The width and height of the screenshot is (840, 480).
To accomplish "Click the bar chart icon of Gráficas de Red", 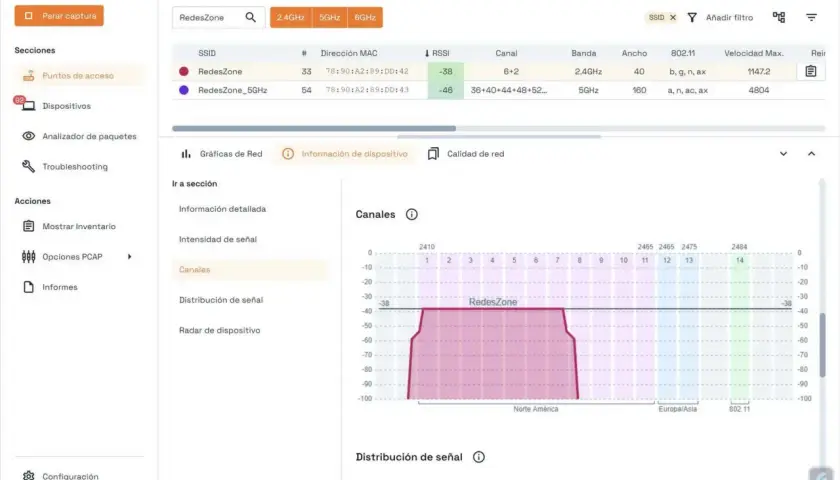I will pos(186,154).
